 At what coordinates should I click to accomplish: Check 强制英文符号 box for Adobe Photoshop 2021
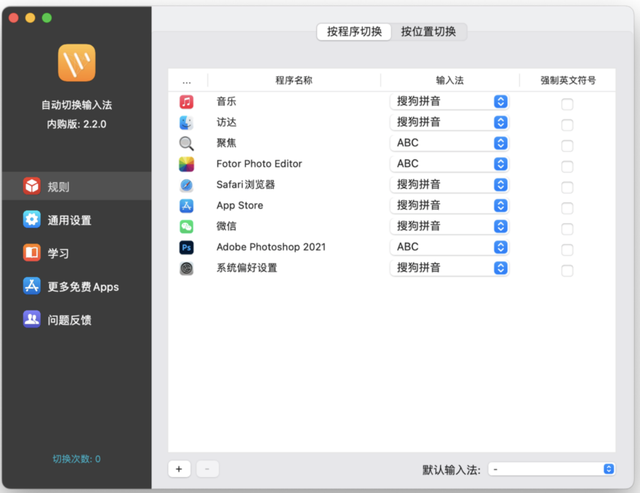[x=567, y=249]
